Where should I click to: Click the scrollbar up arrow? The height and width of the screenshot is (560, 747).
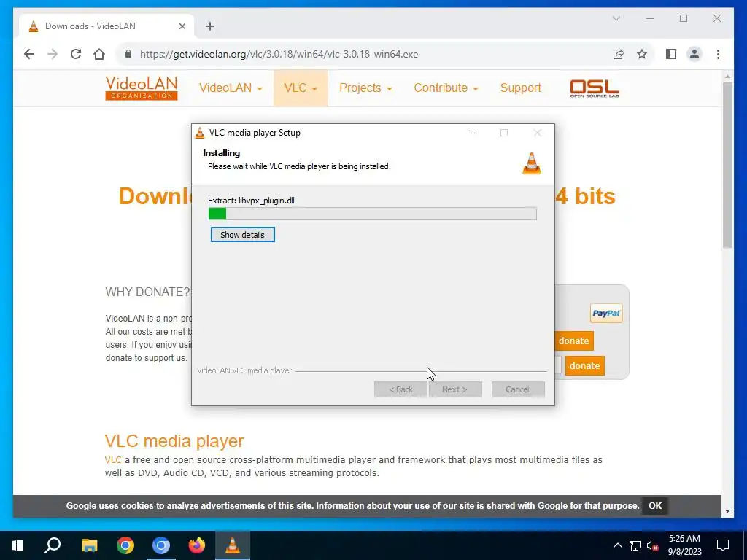coord(727,76)
